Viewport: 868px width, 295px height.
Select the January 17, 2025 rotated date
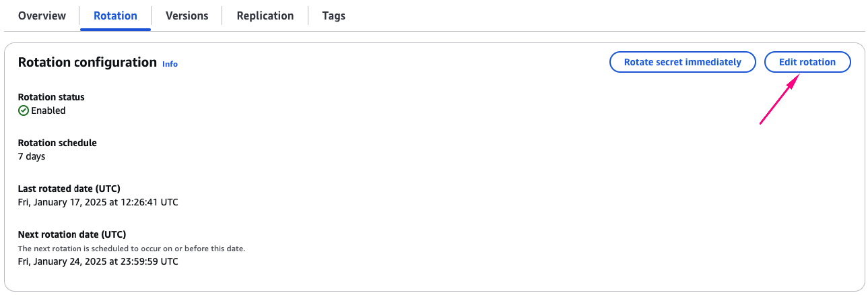[98, 202]
